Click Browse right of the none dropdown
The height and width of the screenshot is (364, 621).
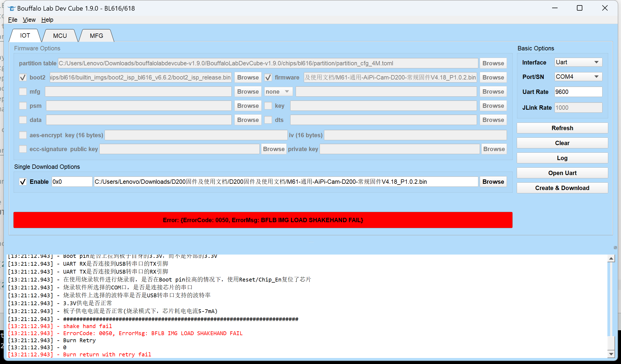tap(493, 92)
